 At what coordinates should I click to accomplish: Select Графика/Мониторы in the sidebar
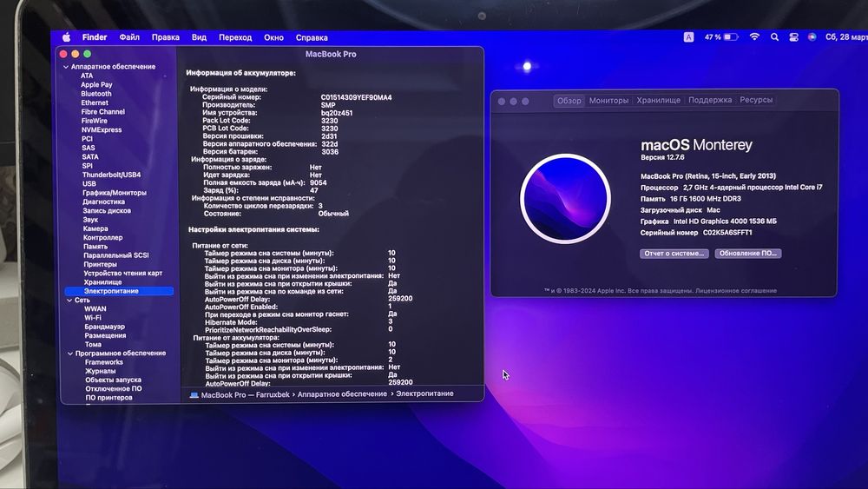pos(115,193)
